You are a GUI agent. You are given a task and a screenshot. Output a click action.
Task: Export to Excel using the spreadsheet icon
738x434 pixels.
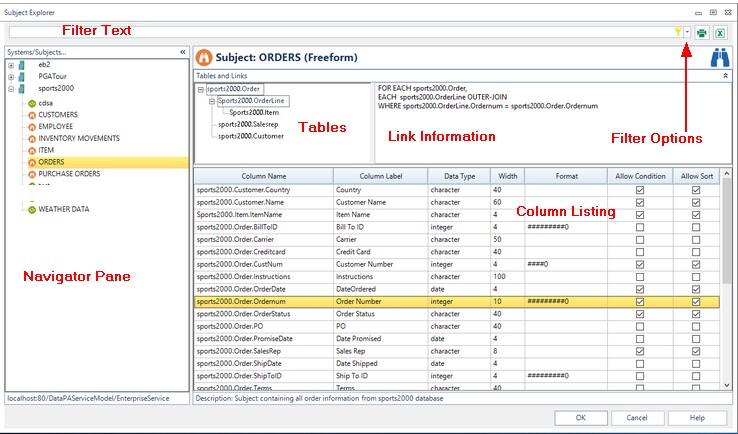pyautogui.click(x=720, y=33)
